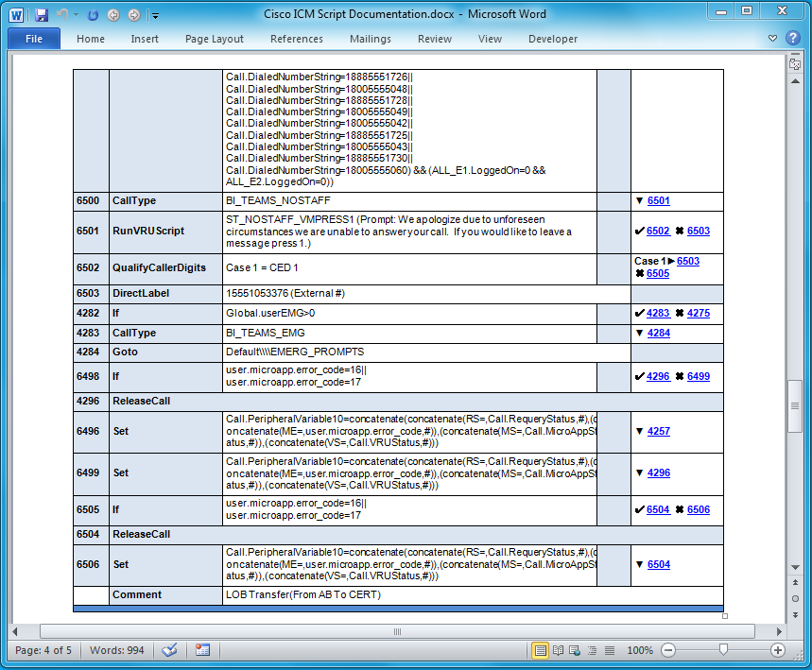This screenshot has width=812, height=670.
Task: Go Forward using the right round arrow icon
Action: [x=134, y=15]
